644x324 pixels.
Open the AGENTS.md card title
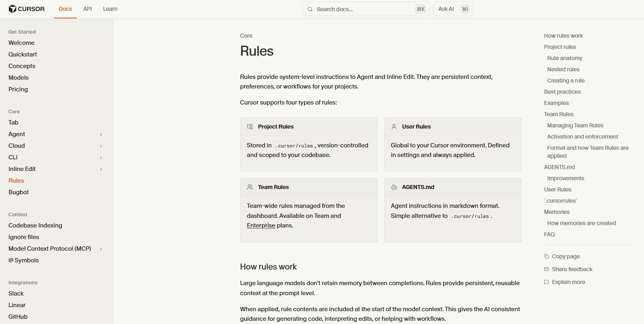click(418, 187)
